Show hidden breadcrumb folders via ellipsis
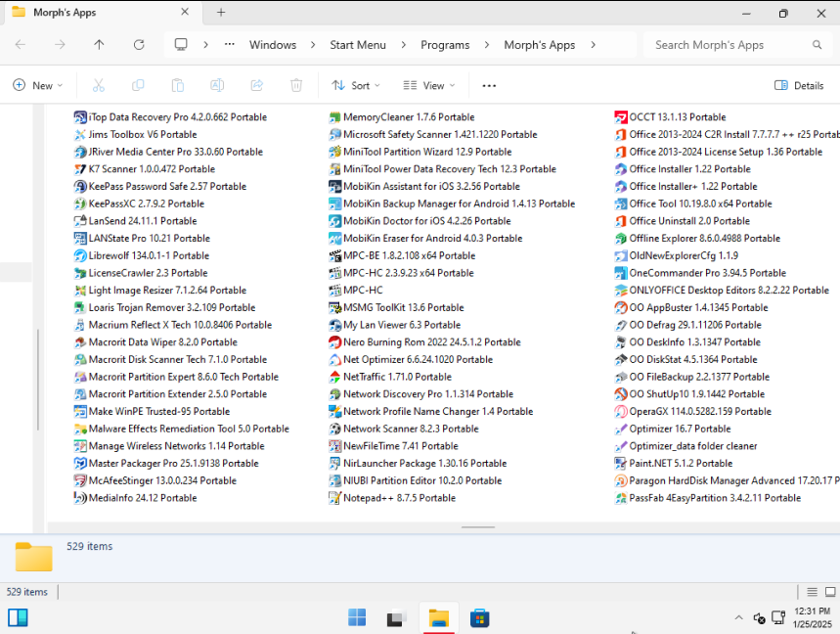840x634 pixels. coord(229,45)
